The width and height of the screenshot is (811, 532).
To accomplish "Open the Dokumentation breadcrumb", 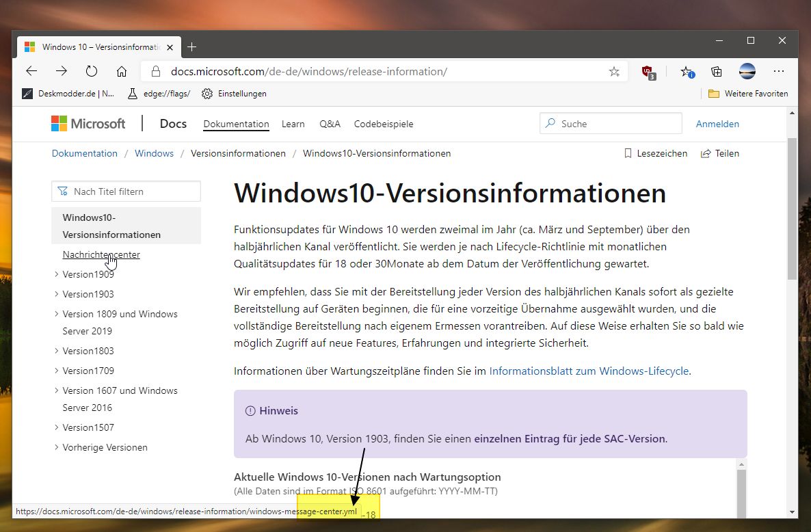I will [x=85, y=154].
